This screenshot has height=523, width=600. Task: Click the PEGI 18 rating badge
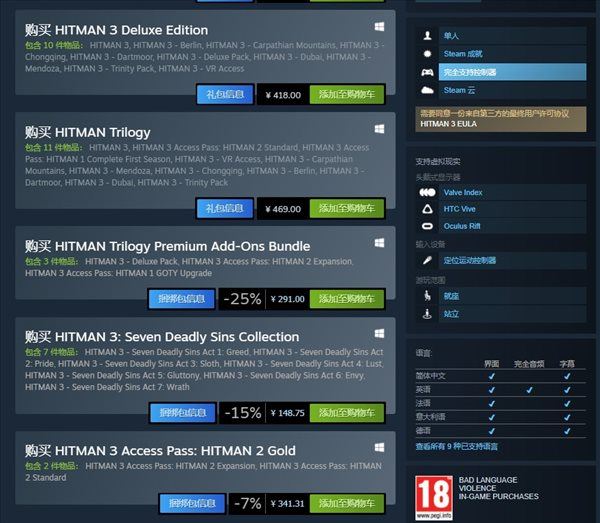click(x=434, y=497)
